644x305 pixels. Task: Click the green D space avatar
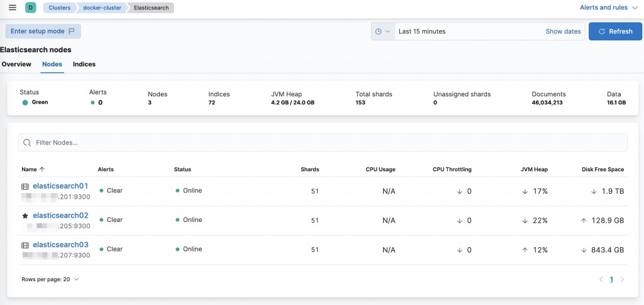click(30, 8)
